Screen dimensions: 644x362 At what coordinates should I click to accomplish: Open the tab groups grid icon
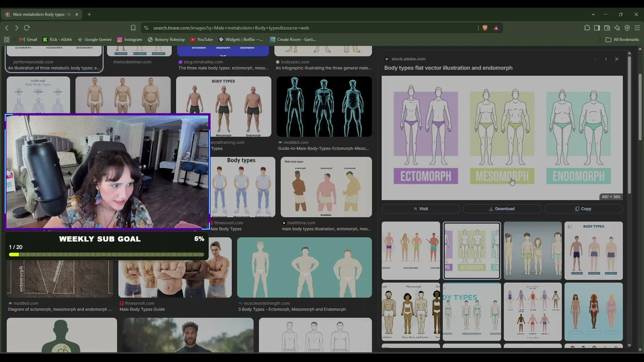[7, 39]
